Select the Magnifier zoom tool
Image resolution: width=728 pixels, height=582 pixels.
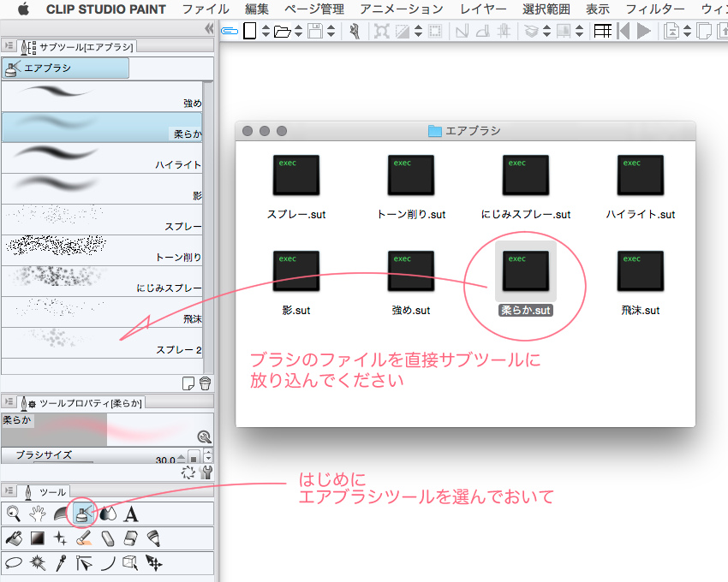[14, 514]
